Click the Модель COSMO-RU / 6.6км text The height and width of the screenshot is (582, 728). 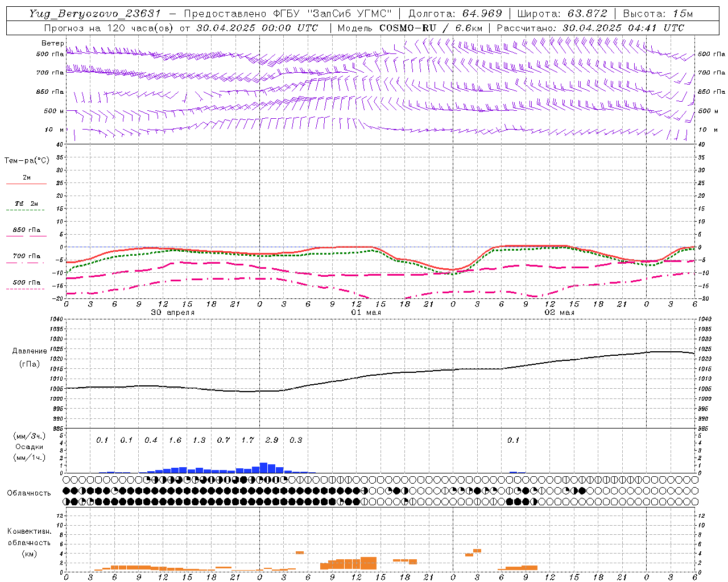pos(410,28)
